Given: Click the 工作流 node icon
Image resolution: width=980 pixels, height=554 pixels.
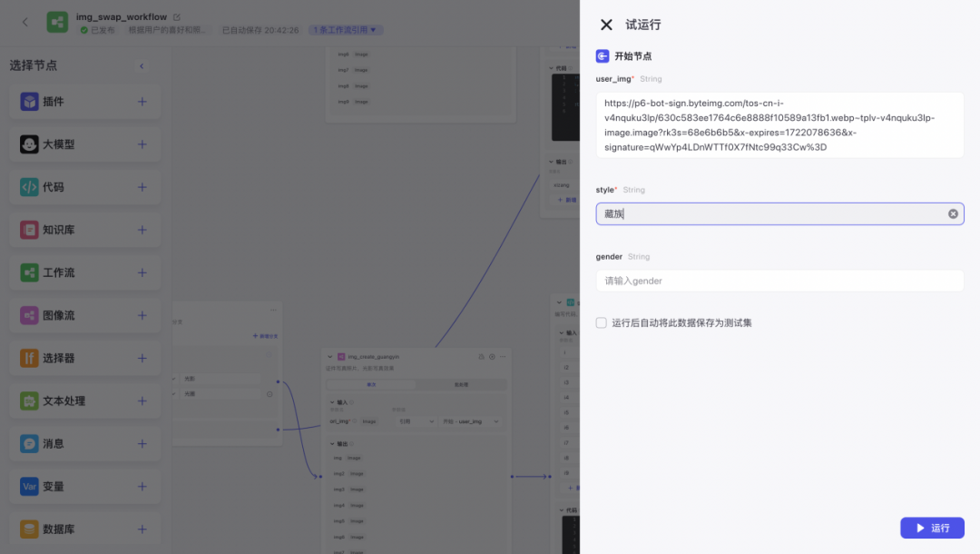Looking at the screenshot, I should (x=29, y=272).
